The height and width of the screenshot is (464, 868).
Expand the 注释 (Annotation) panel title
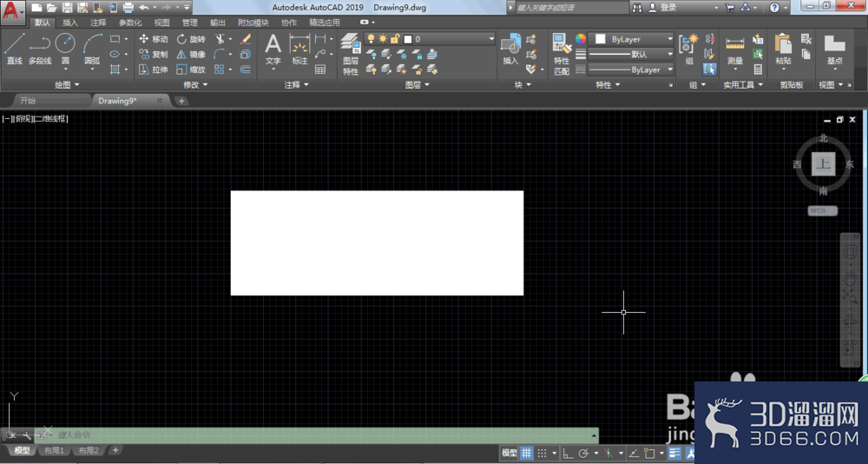[296, 85]
